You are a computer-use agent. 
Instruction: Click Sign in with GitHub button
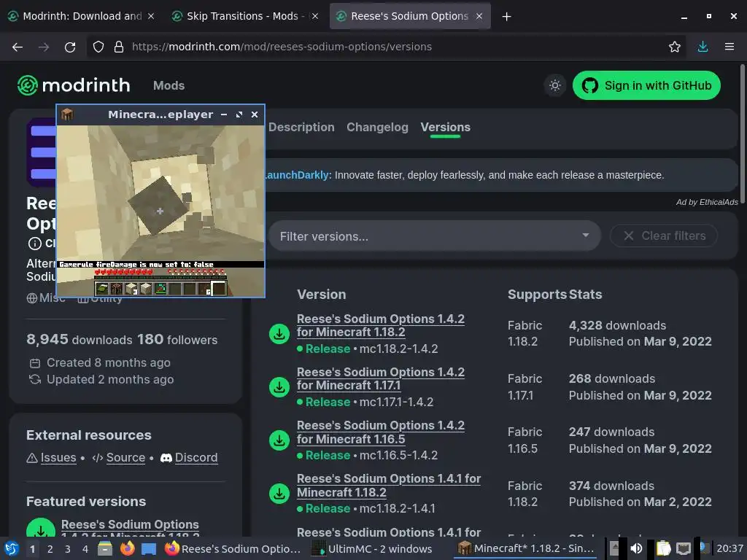pos(646,86)
